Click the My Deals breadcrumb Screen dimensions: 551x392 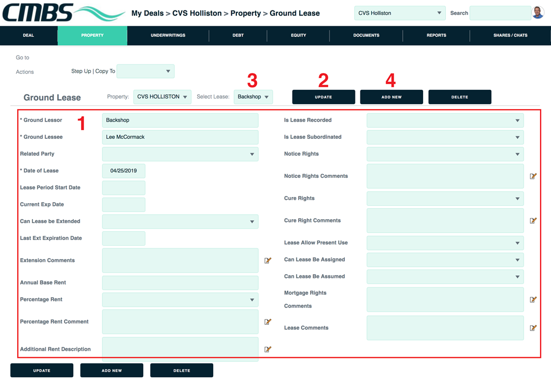(x=148, y=13)
